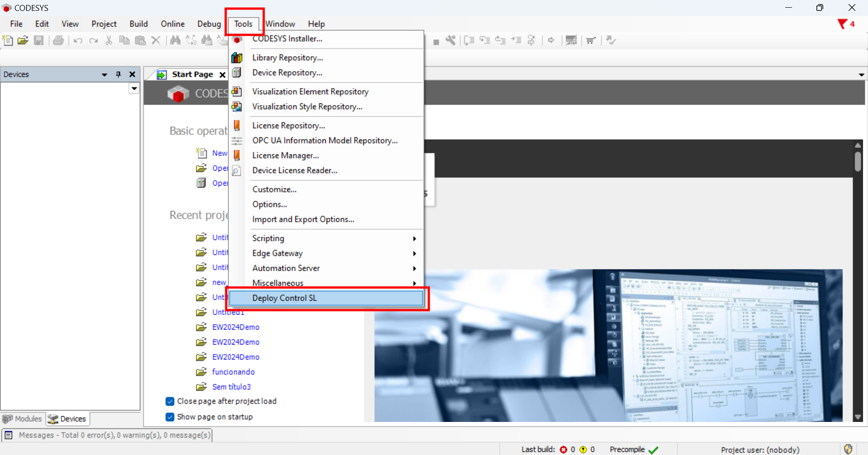This screenshot has width=868, height=455.
Task: Open the Devices panel header dropdown arrow
Action: coord(104,75)
